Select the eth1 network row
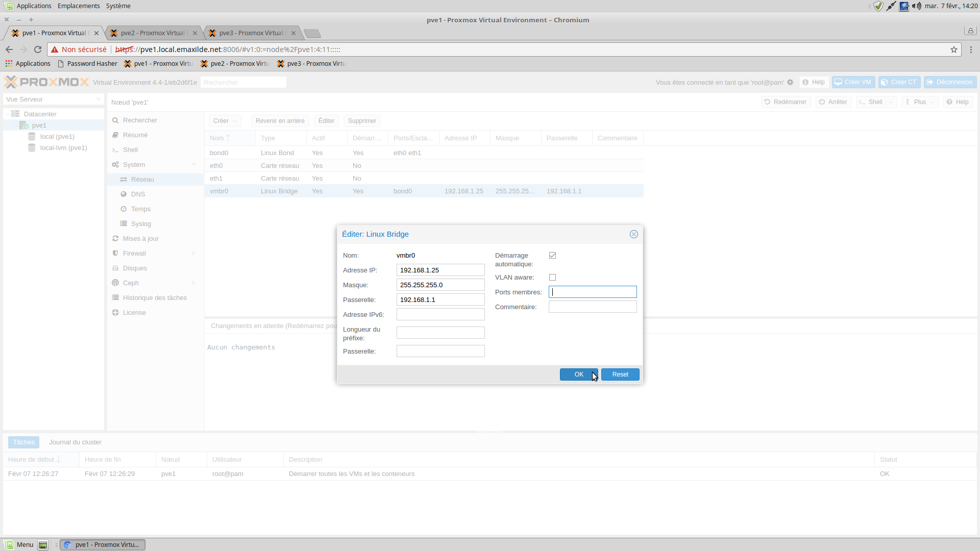980x551 pixels. [x=424, y=179]
